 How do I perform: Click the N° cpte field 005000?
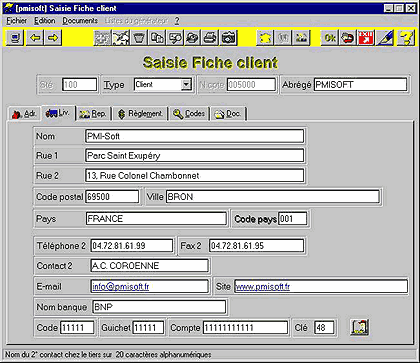pyautogui.click(x=252, y=85)
